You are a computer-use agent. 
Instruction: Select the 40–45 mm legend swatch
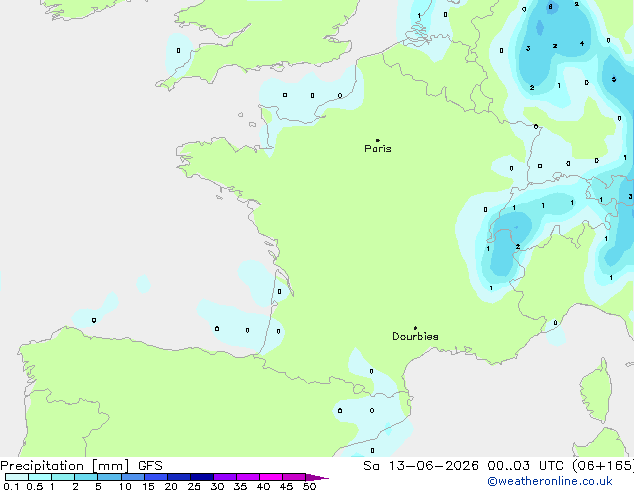point(271,477)
